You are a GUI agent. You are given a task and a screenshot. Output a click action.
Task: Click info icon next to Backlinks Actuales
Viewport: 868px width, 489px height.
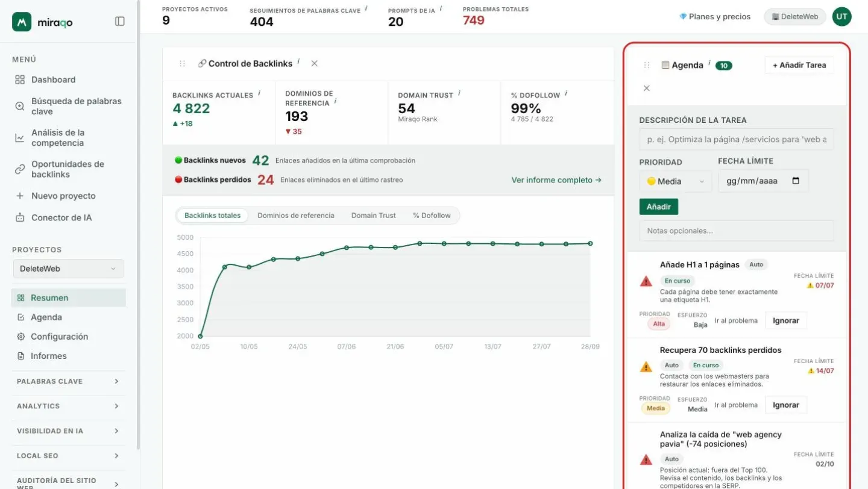(x=259, y=93)
